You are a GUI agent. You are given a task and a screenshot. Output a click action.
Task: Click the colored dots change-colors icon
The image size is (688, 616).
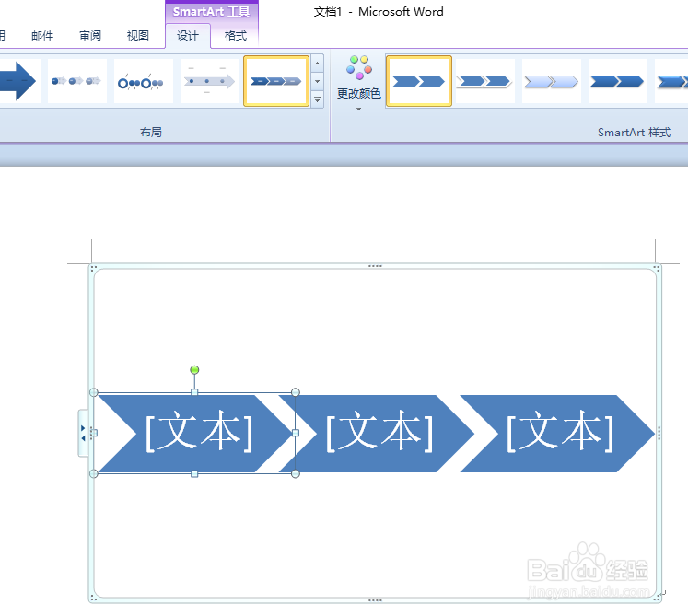point(359,67)
